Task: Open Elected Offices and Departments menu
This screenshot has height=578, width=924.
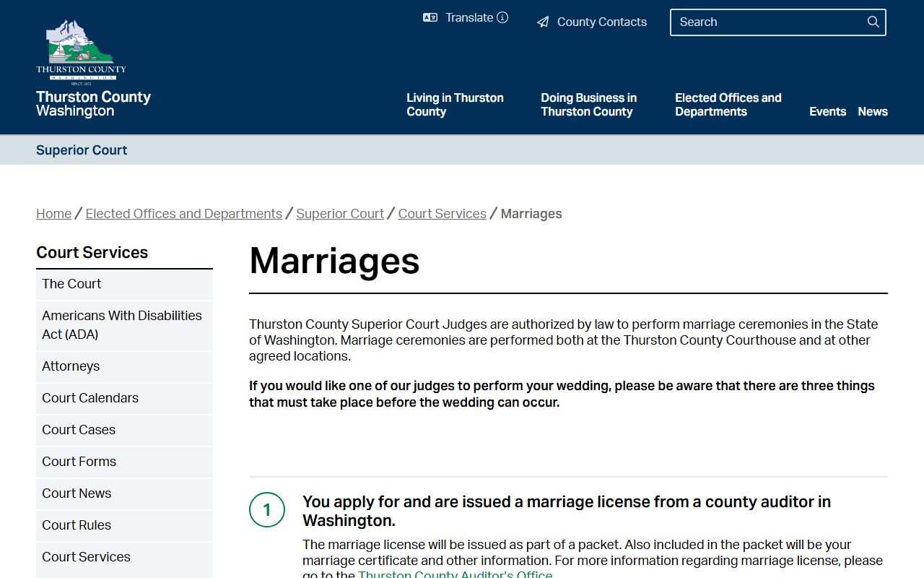Action: coord(728,105)
